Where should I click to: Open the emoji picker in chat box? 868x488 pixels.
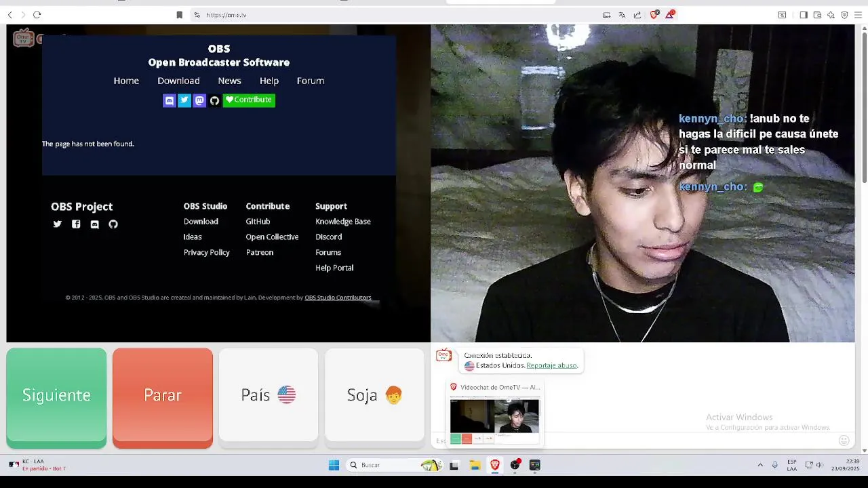click(844, 441)
